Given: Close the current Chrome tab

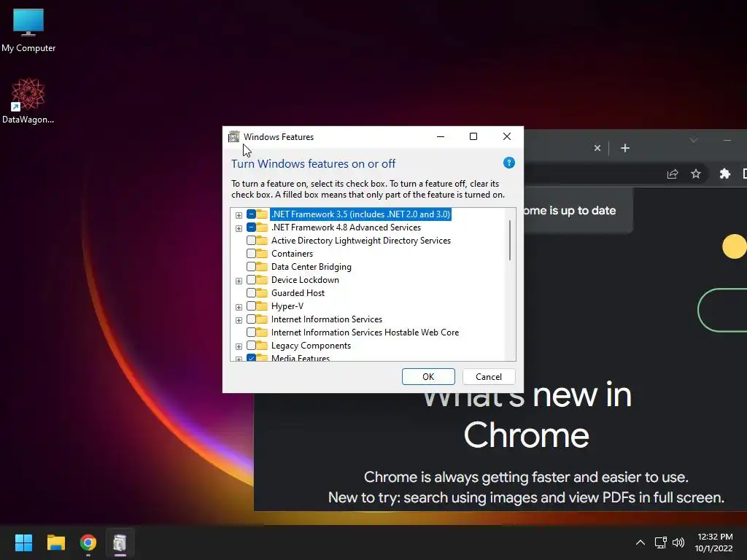Looking at the screenshot, I should [x=597, y=148].
